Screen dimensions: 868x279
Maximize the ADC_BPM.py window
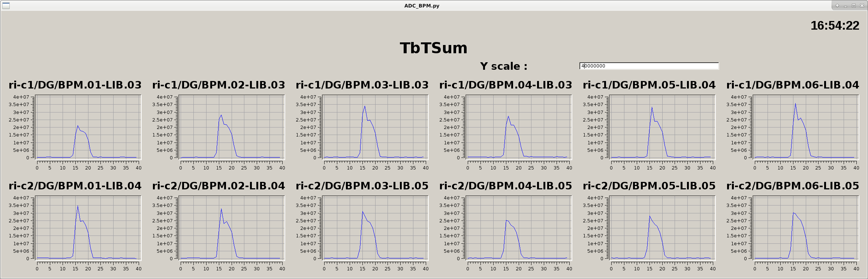(x=854, y=6)
